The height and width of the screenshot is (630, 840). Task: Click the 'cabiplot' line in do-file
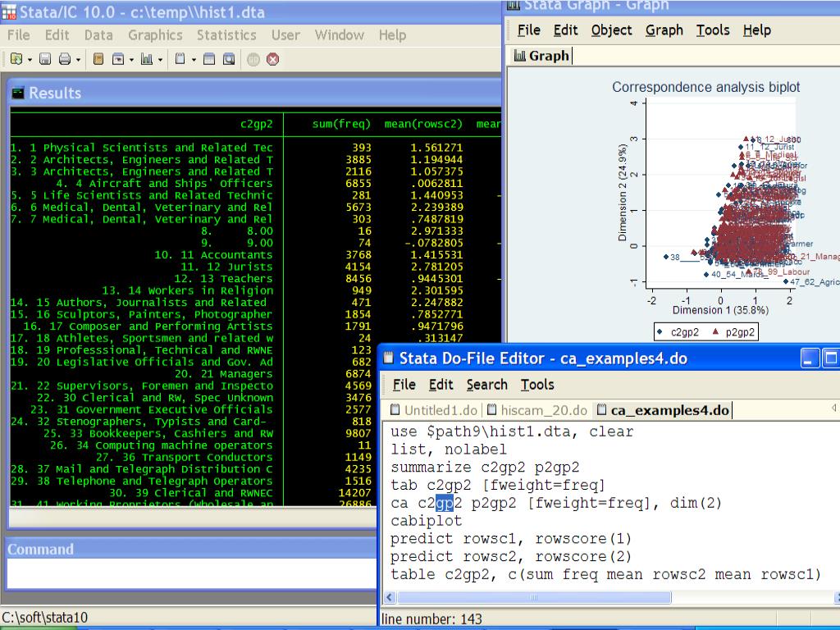tap(426, 521)
